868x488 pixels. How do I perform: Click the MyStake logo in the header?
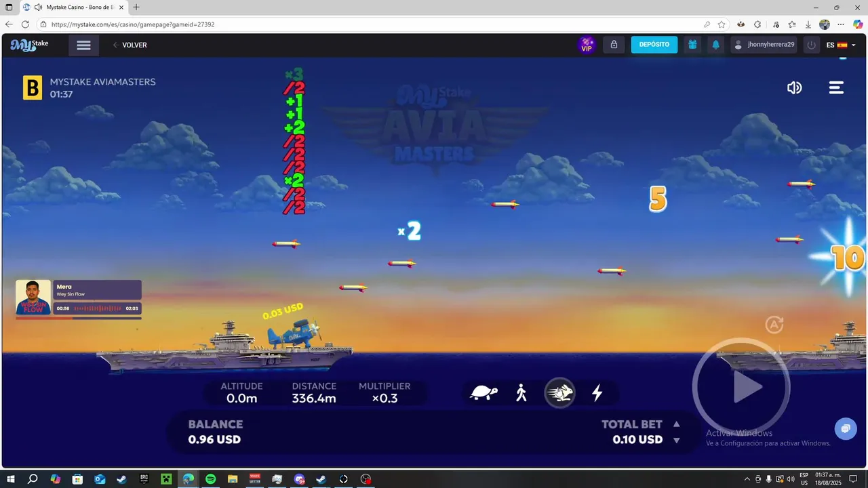[29, 45]
